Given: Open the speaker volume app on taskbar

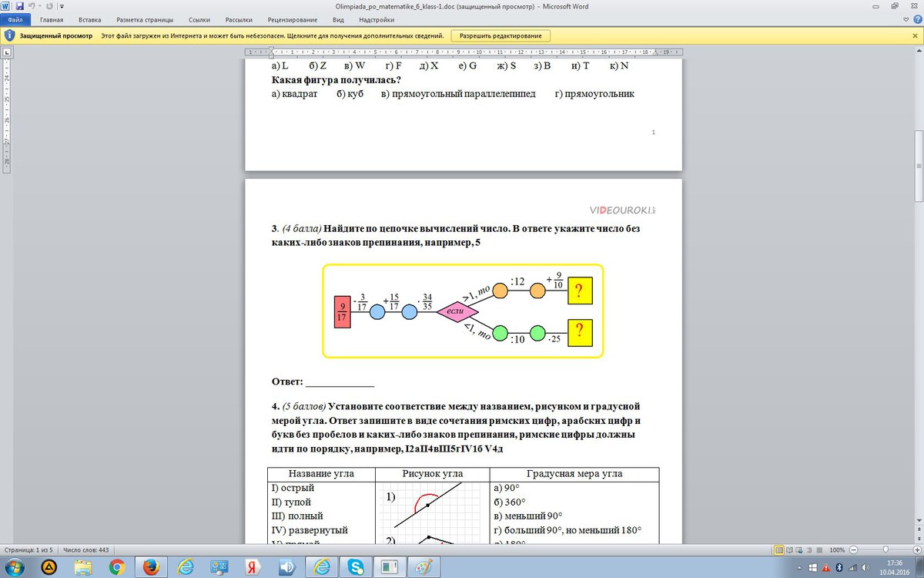Looking at the screenshot, I should tap(286, 568).
